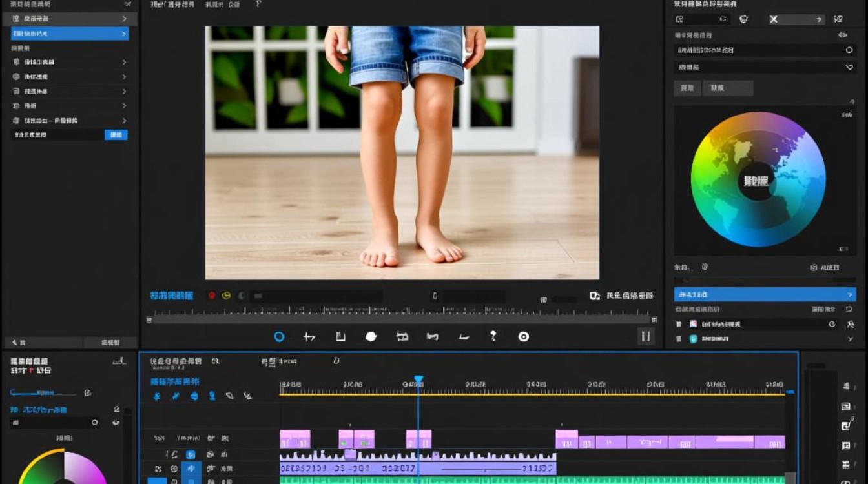This screenshot has width=868, height=484.
Task: Click the video preview of the child's legs
Action: pyautogui.click(x=402, y=153)
